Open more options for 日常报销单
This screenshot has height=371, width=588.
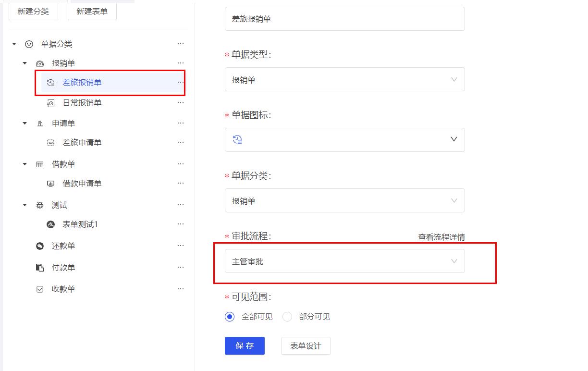coord(181,102)
